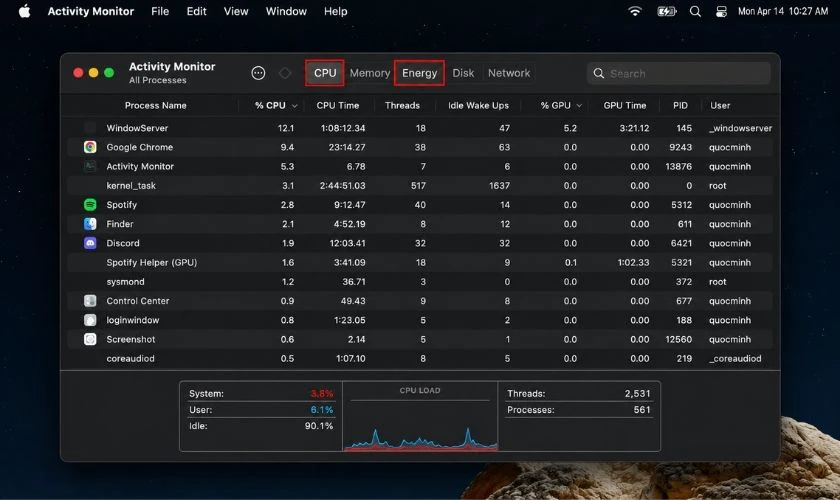
Task: Open Control Center icon in menu bar
Action: [722, 11]
